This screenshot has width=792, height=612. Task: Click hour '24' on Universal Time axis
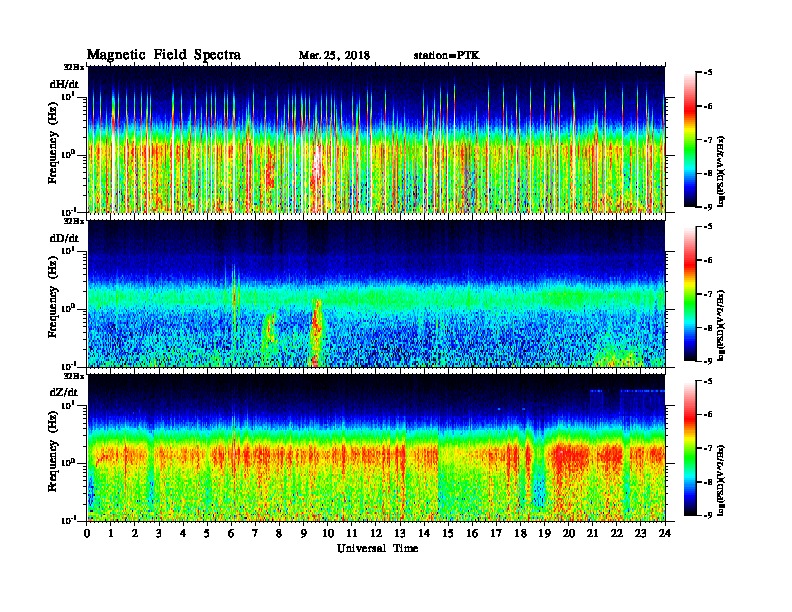coord(665,534)
